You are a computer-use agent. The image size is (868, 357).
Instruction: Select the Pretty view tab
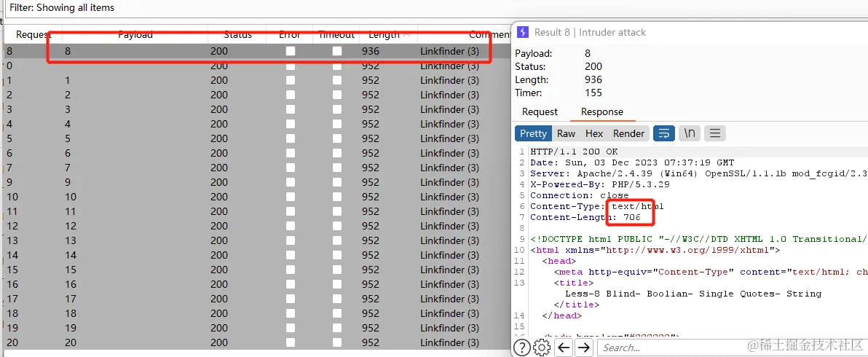coord(533,133)
